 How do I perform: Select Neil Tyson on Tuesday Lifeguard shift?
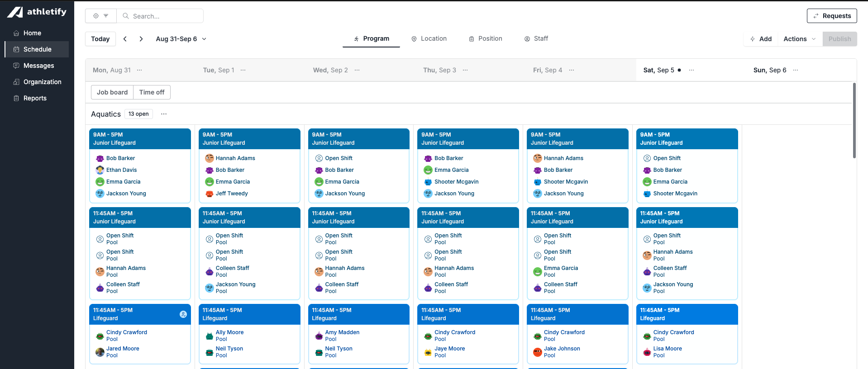point(229,352)
